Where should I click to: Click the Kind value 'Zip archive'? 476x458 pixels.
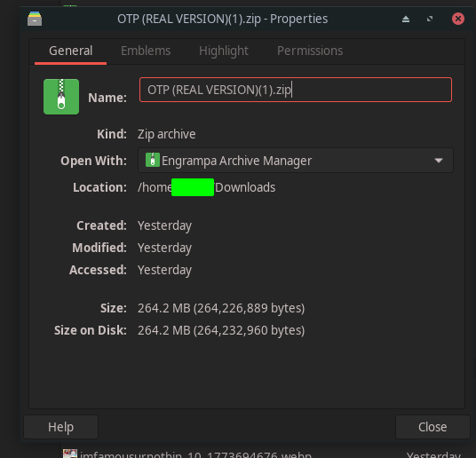coord(167,134)
